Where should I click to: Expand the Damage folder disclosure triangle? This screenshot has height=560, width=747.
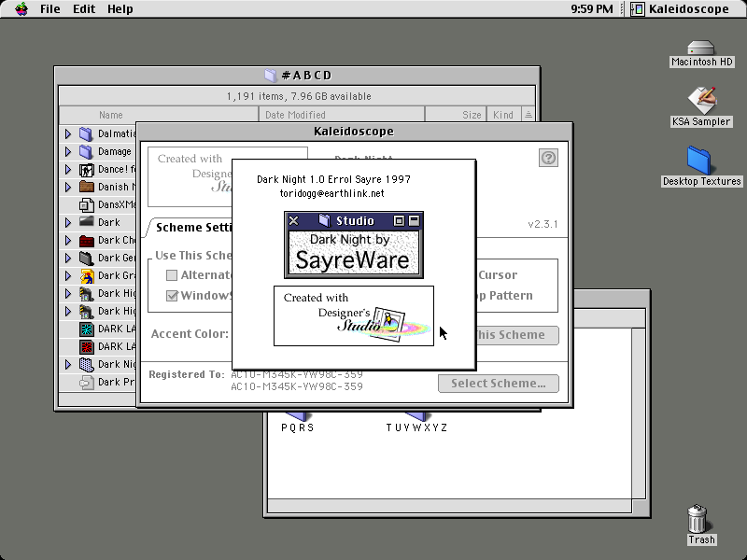(68, 151)
